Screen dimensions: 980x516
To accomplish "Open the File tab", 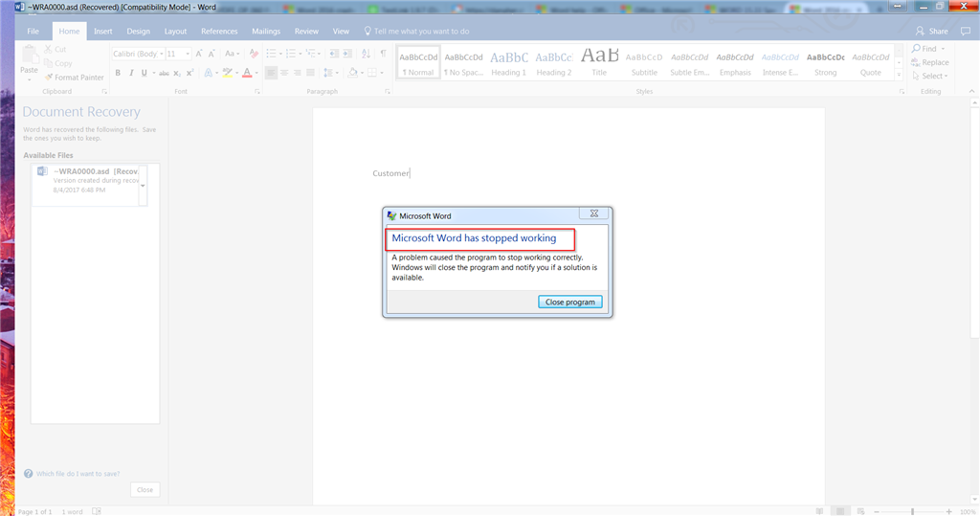I will [x=33, y=32].
